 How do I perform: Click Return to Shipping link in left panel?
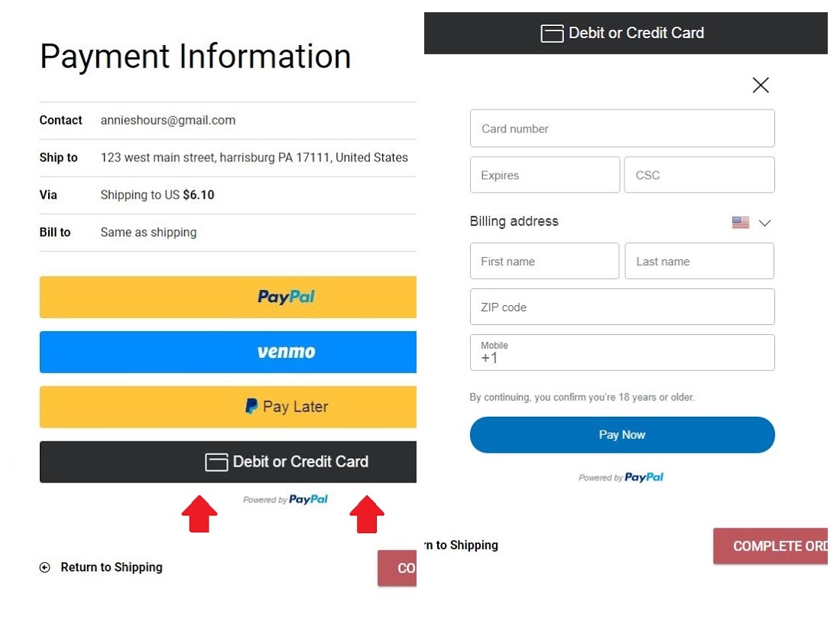click(112, 568)
